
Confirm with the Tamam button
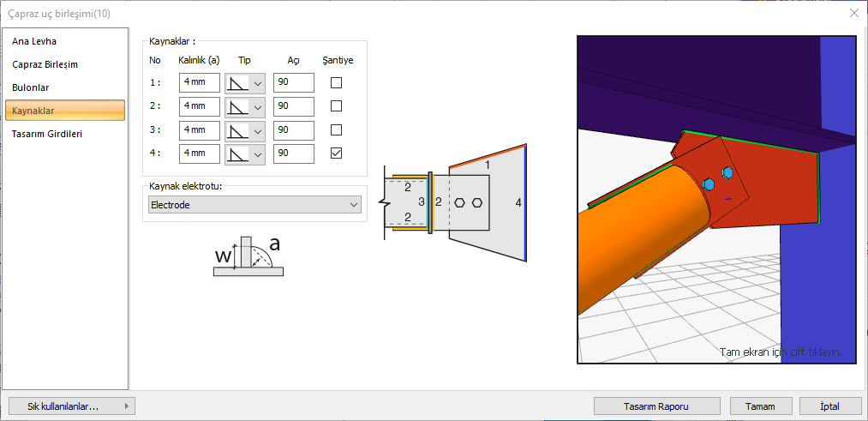pos(760,406)
